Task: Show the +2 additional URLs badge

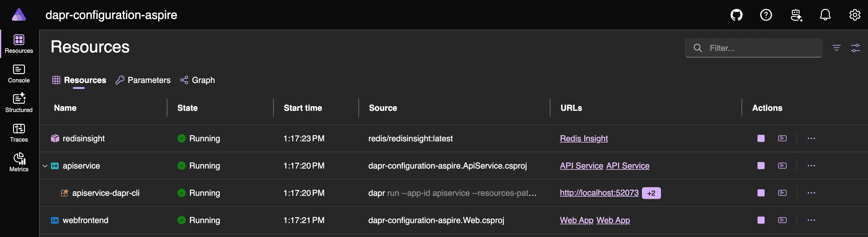Action: coord(651,193)
